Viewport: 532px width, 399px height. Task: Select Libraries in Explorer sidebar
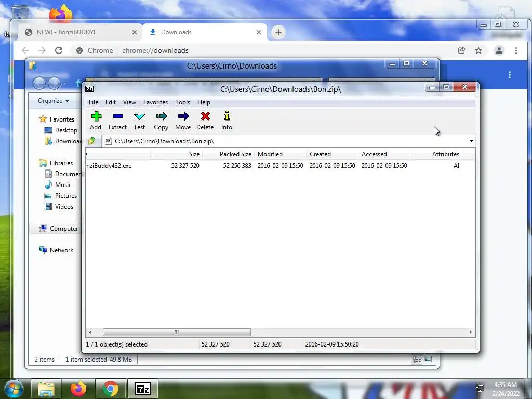pos(56,163)
